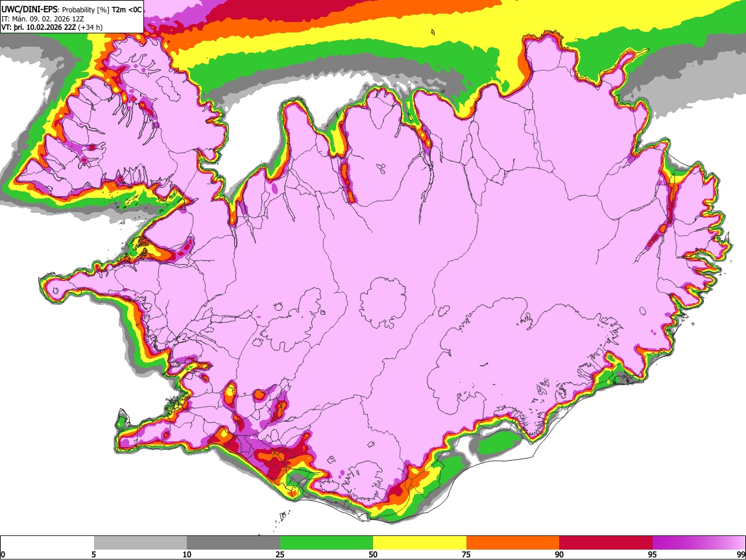Click the 'VT: þri. 10.02.2026 22Z' text
746x560 pixels.
point(40,27)
